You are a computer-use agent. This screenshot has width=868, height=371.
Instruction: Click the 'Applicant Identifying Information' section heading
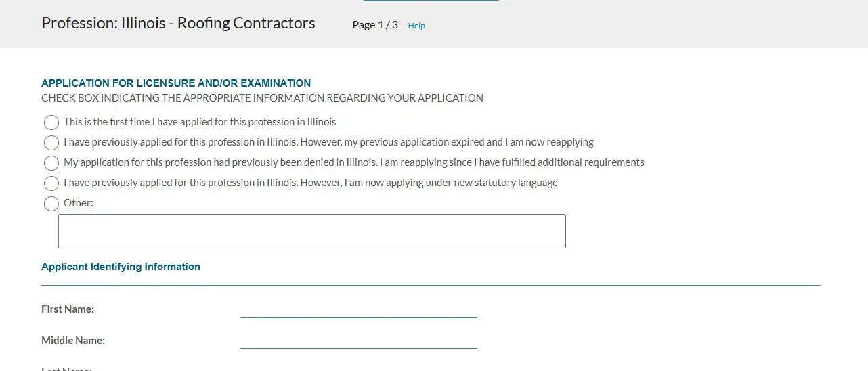121,267
